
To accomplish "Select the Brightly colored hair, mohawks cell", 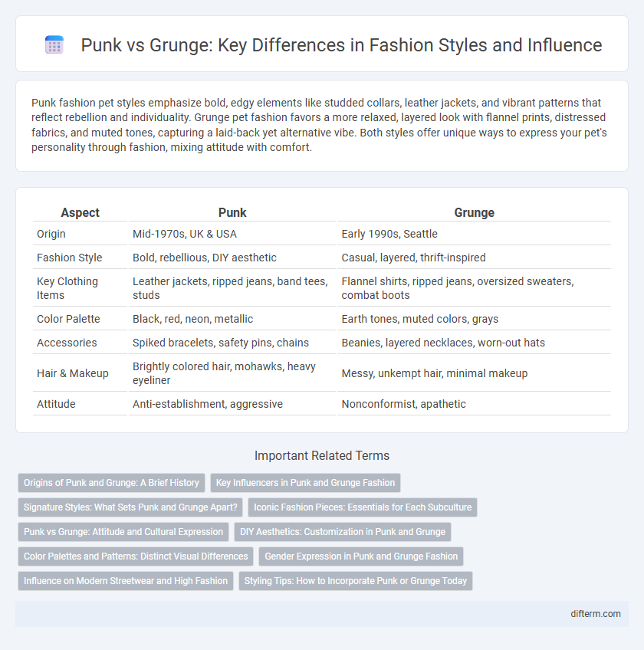I will pos(232,373).
